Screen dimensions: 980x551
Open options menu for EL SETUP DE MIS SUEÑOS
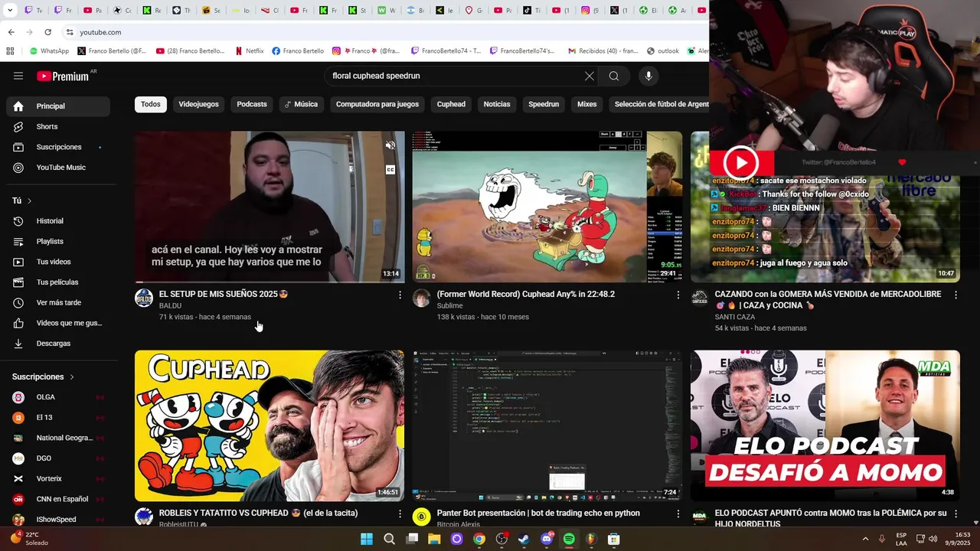(400, 295)
